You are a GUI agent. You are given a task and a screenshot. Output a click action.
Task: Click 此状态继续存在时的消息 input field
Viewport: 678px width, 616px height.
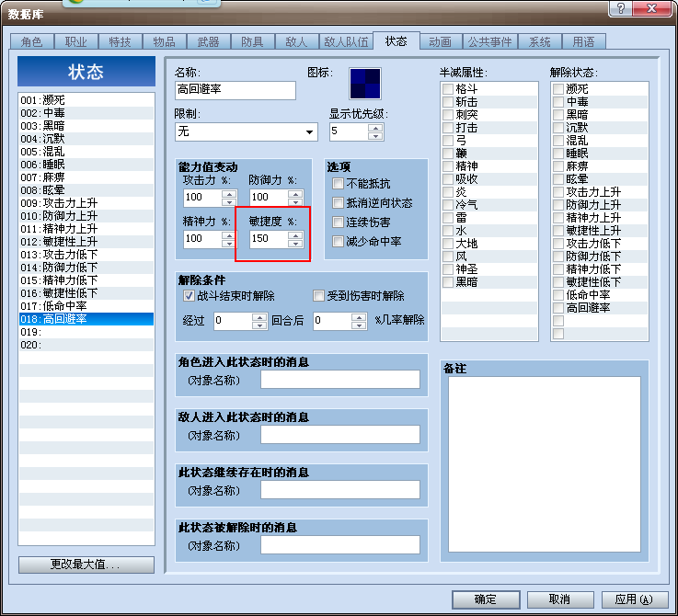339,490
